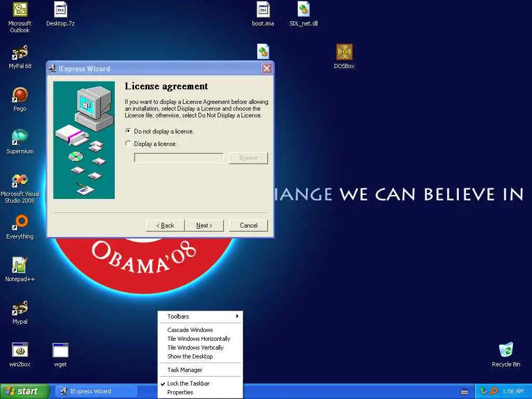Open taskbar Properties from context menu
The height and width of the screenshot is (399, 532).
coord(201,392)
